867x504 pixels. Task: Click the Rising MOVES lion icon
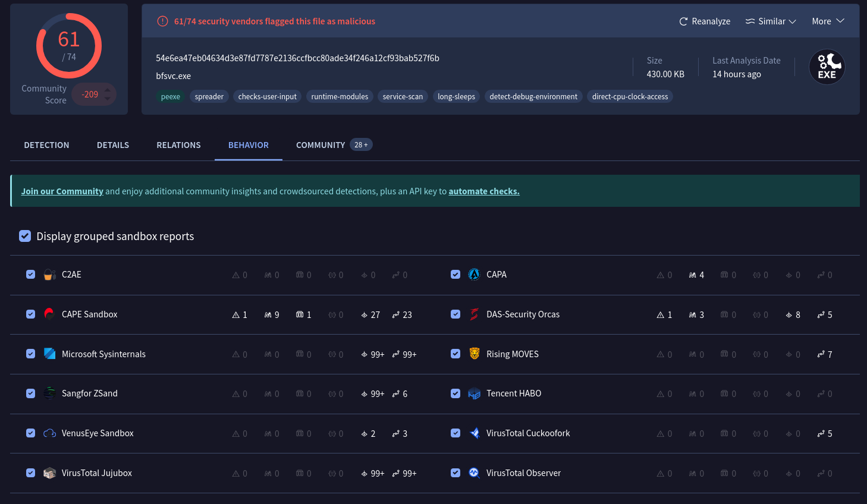(474, 354)
